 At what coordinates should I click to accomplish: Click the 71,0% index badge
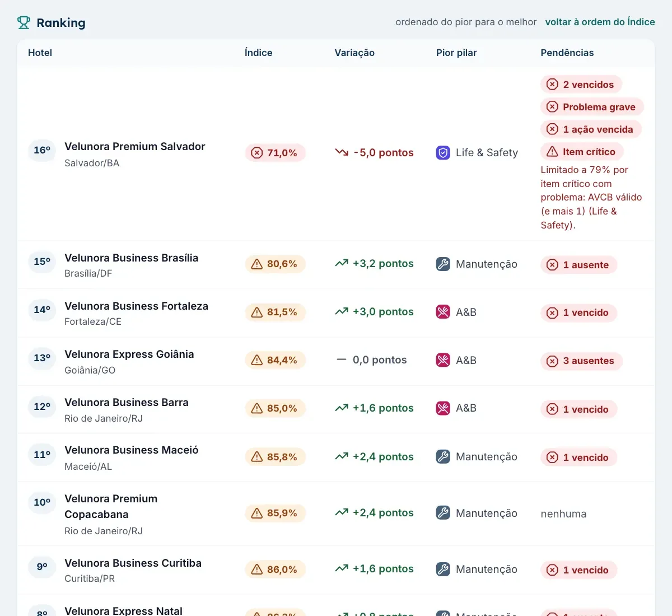[x=275, y=153]
